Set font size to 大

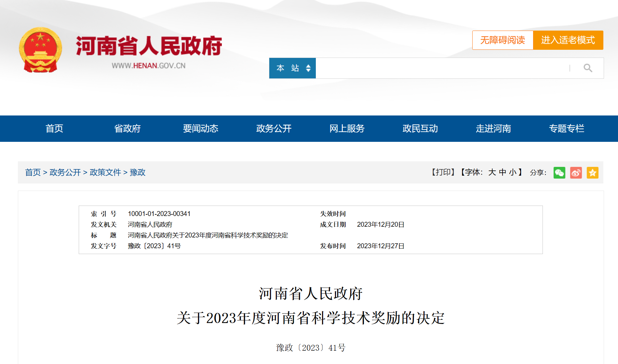coord(492,172)
